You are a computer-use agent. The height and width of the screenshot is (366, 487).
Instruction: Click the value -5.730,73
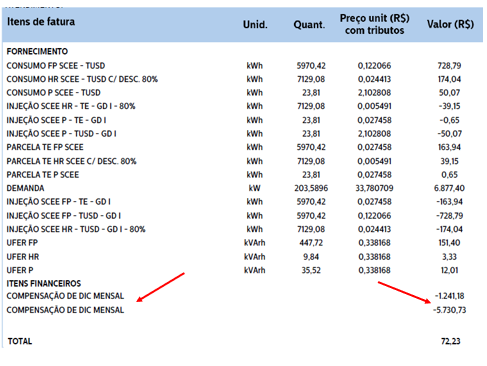click(x=449, y=310)
